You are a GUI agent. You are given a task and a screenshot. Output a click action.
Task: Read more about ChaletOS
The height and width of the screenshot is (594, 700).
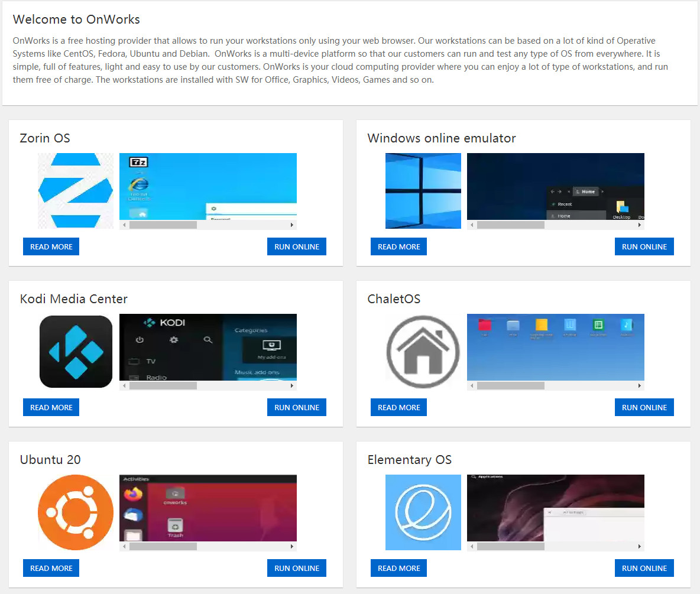tap(398, 407)
